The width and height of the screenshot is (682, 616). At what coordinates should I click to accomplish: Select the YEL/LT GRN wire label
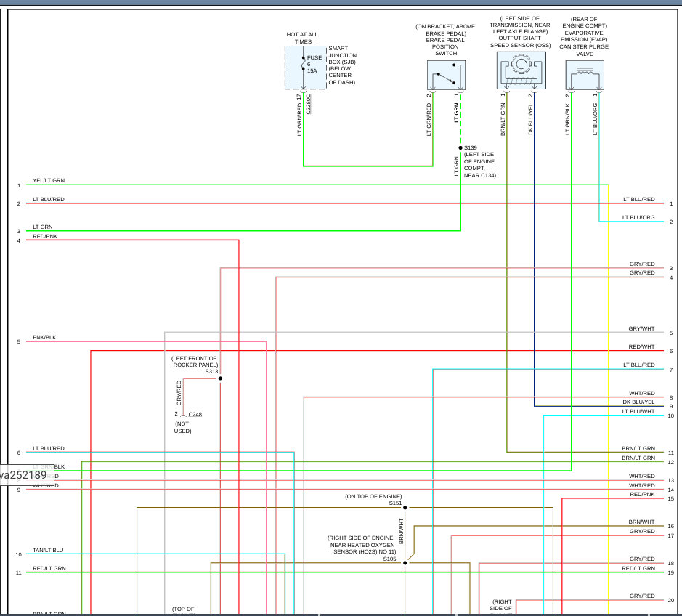click(49, 180)
